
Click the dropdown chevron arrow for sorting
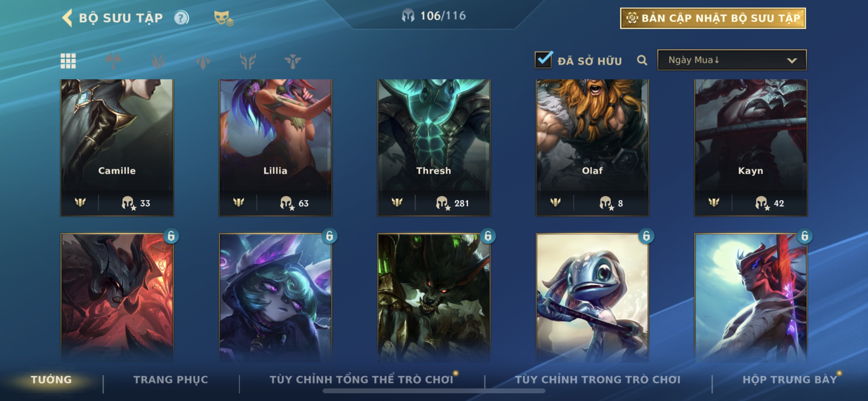792,61
